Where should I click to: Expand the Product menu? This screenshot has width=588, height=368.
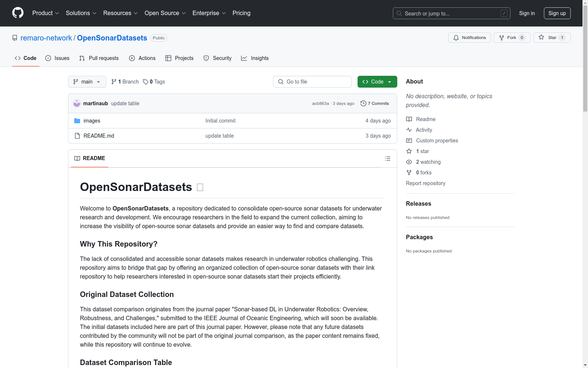(46, 13)
